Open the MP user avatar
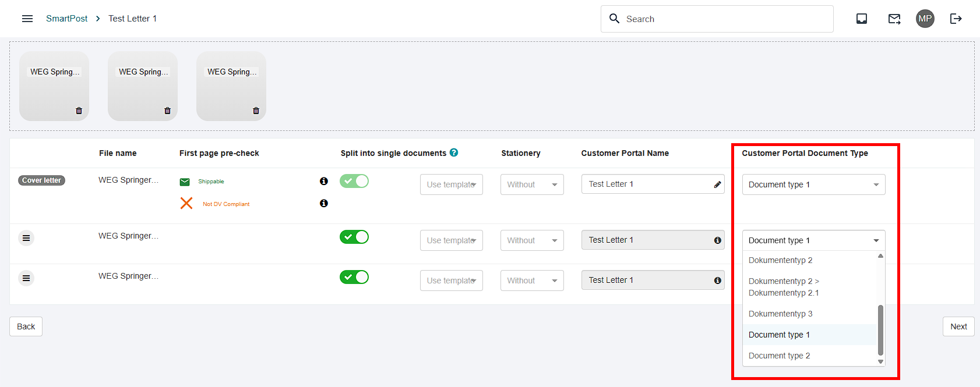 click(x=925, y=19)
